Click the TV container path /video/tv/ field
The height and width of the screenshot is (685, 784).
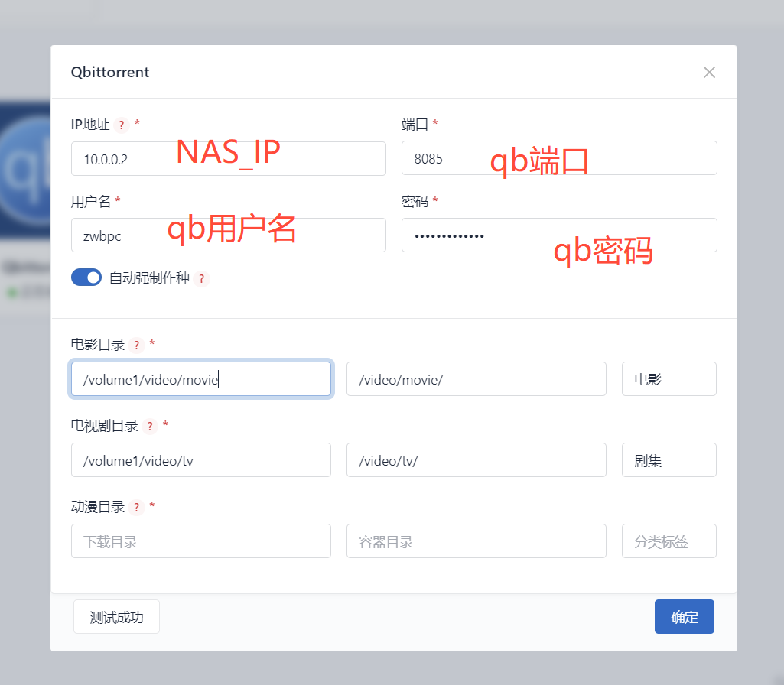[477, 460]
